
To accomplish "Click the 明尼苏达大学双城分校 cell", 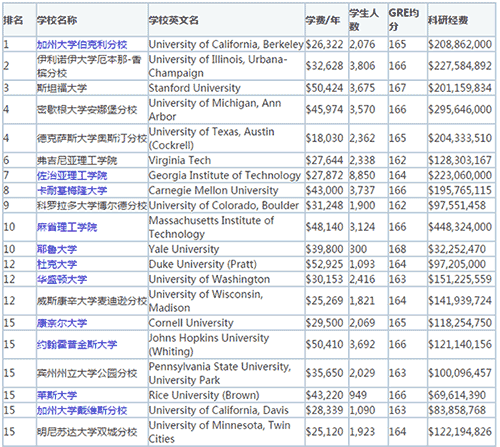I will (92, 432).
